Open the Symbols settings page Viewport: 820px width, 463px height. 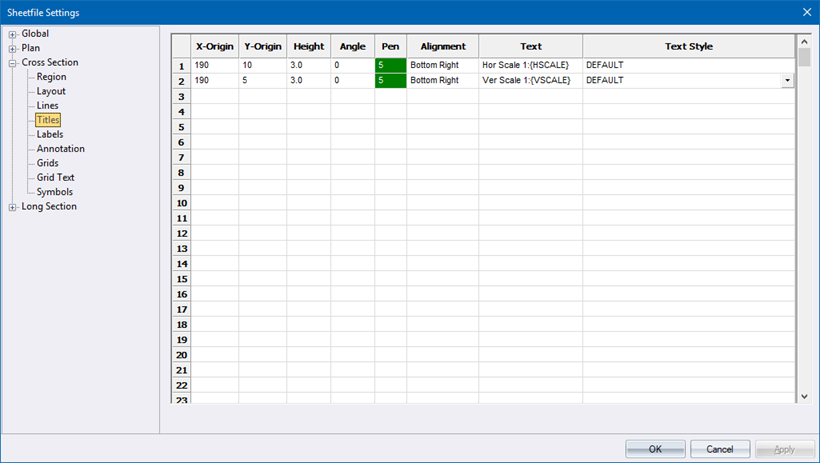(54, 192)
